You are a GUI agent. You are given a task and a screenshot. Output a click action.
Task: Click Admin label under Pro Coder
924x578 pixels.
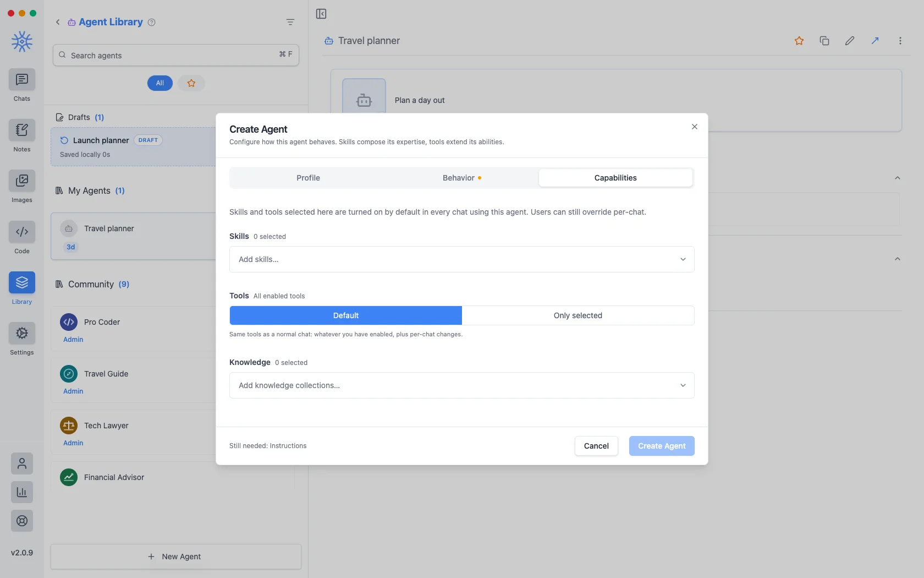[x=73, y=340]
